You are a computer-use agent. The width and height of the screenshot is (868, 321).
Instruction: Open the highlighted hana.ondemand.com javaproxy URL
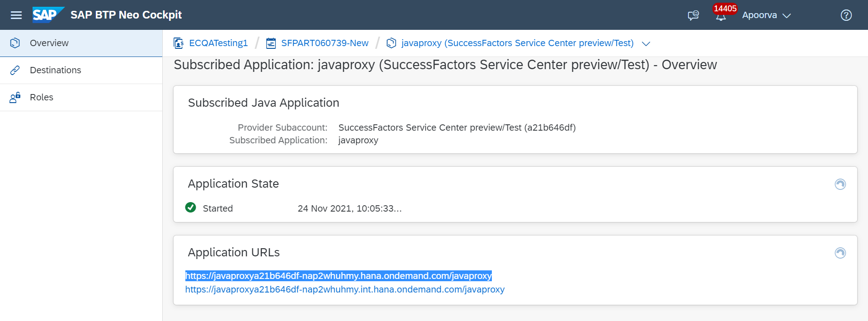click(x=339, y=276)
